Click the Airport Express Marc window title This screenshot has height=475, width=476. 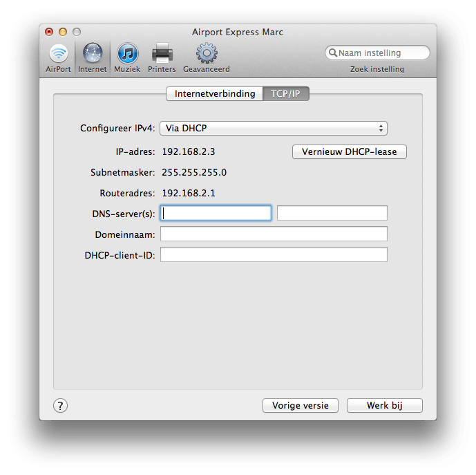coord(238,32)
